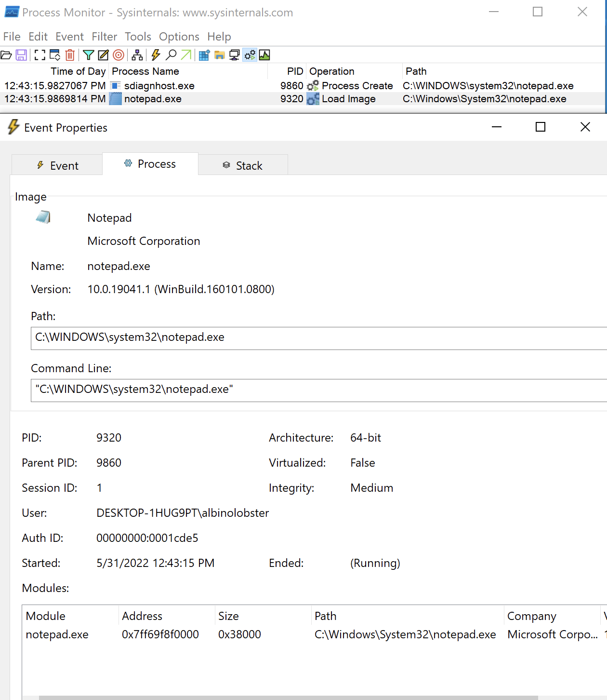
Task: Click the Event Properties lightning title bar icon
Action: [13, 127]
